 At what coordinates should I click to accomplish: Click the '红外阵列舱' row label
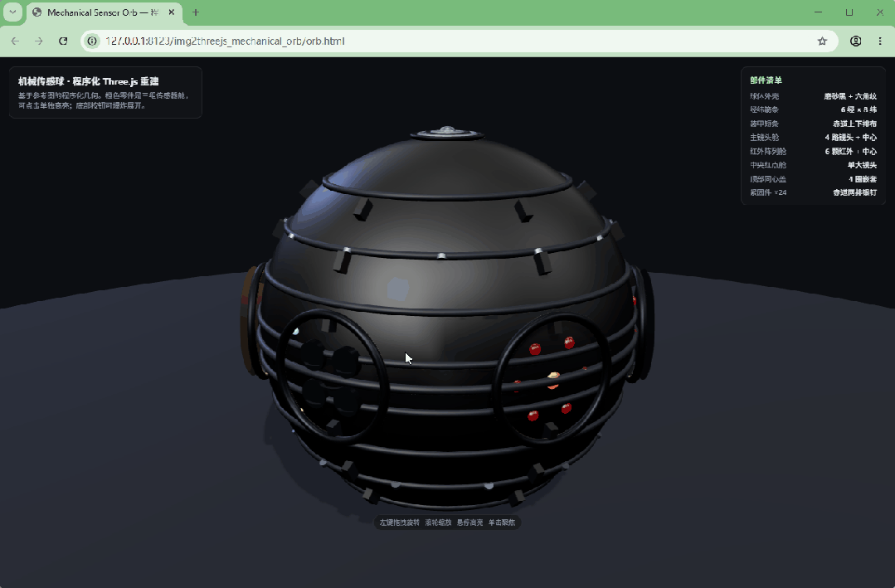(768, 151)
